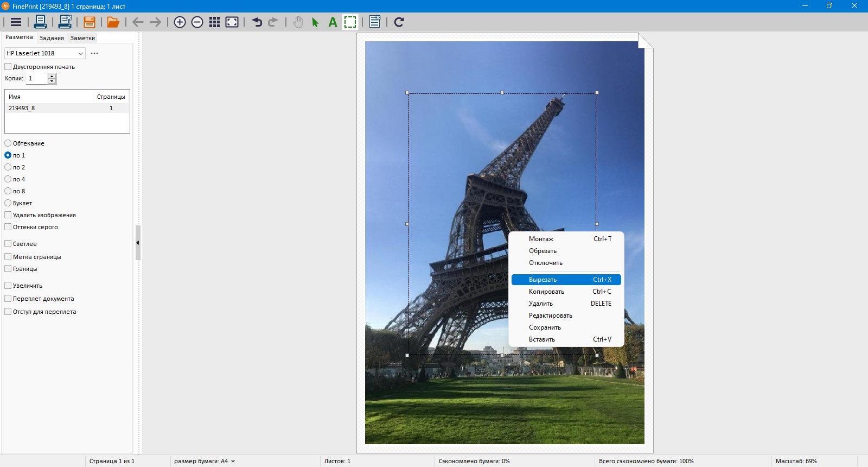Image resolution: width=868 pixels, height=467 pixels.
Task: Select the green text A tool
Action: coord(333,22)
